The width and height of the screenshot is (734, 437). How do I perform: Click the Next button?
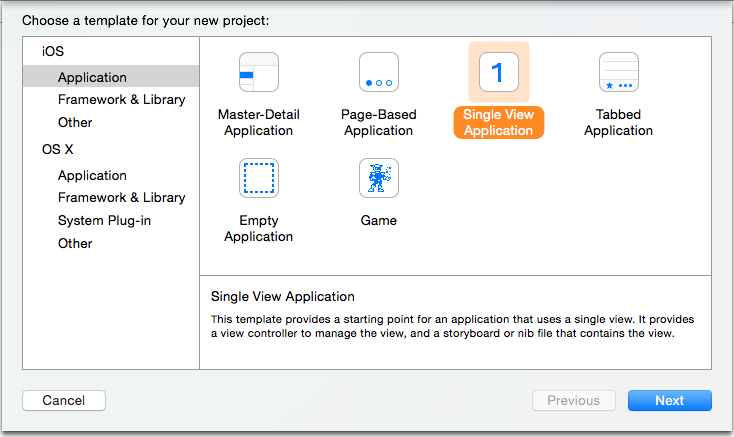click(x=670, y=401)
